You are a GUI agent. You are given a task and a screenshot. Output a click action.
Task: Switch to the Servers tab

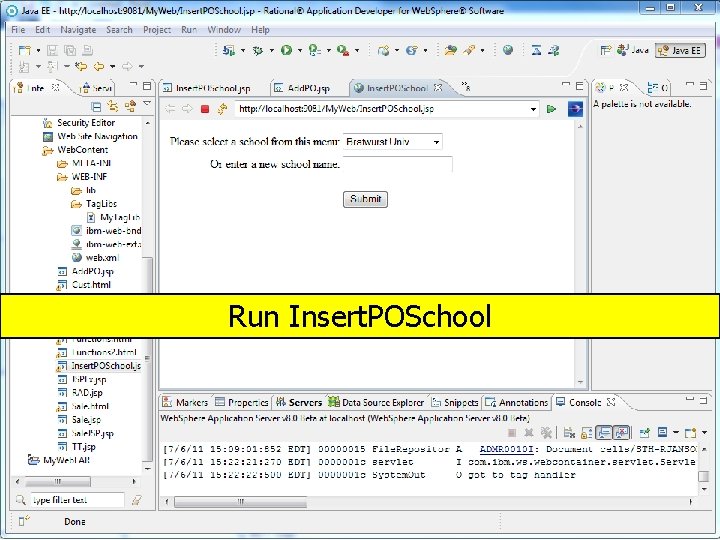click(298, 403)
